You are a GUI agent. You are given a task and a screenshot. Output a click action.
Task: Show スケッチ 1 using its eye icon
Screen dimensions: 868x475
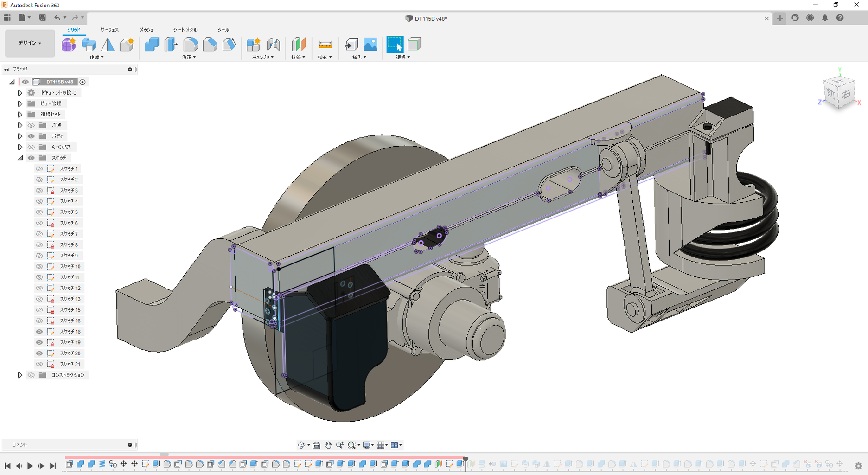click(x=39, y=169)
